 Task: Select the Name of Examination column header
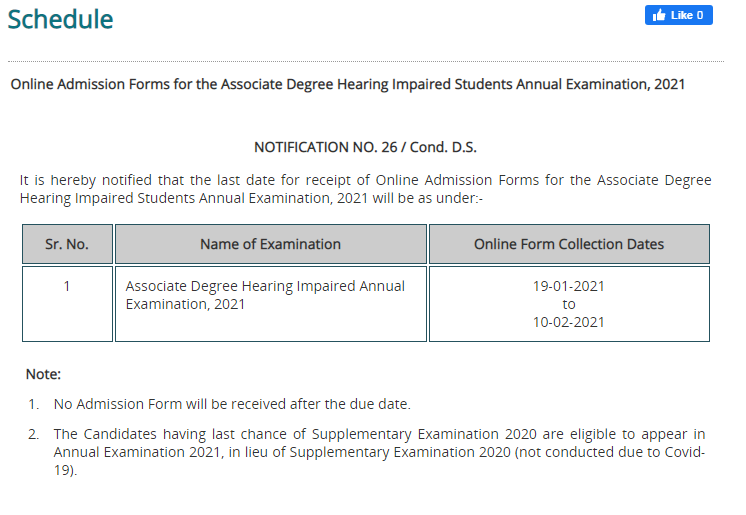pos(271,244)
